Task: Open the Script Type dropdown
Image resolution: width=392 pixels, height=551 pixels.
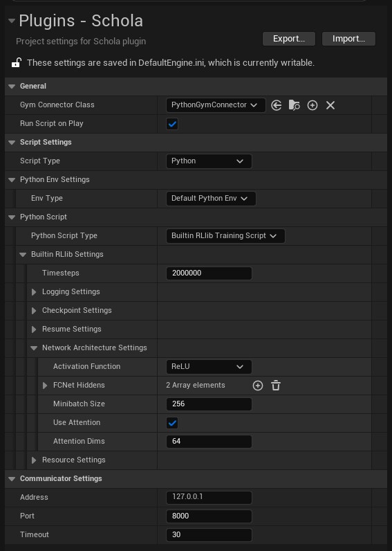Action: coord(209,161)
